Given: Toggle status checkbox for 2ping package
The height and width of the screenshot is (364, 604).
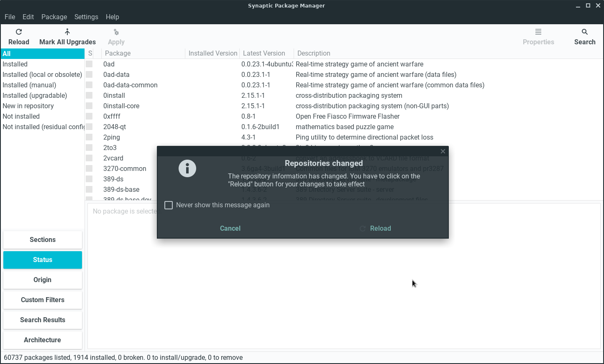Looking at the screenshot, I should click(89, 137).
